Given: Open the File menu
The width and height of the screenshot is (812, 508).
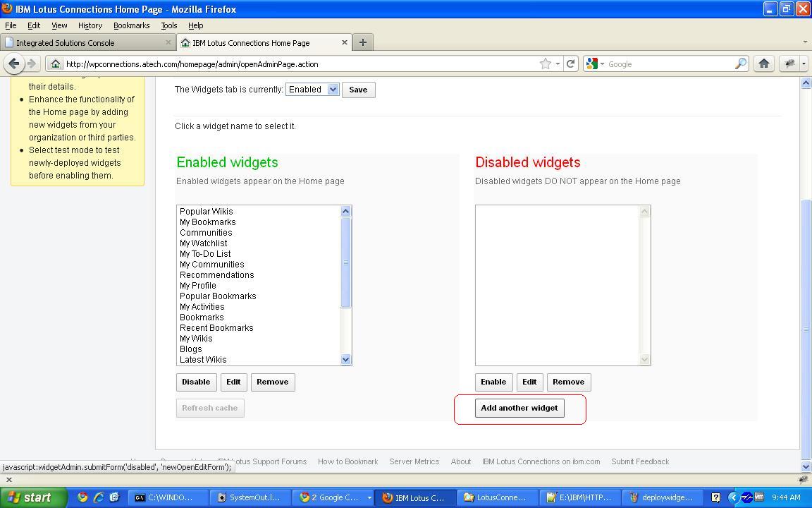Looking at the screenshot, I should (x=11, y=25).
